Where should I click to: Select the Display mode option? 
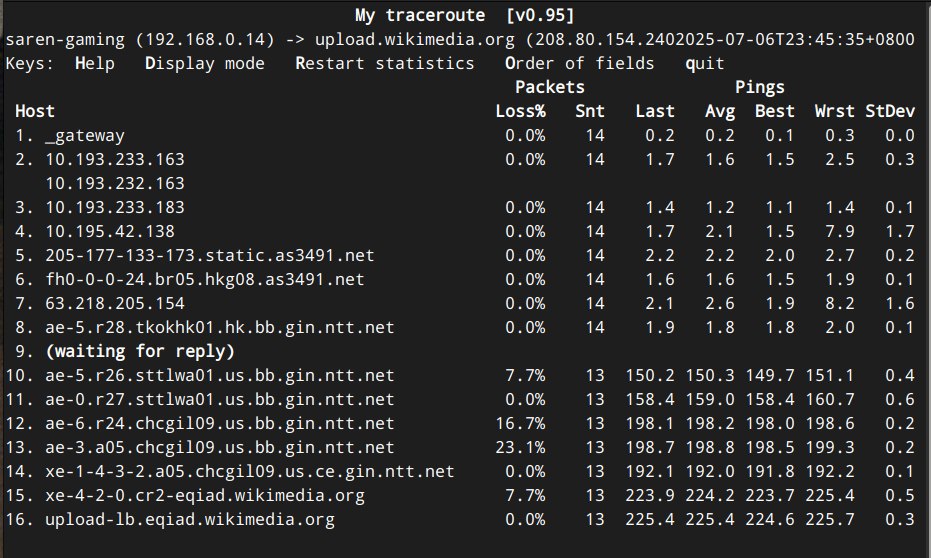pyautogui.click(x=204, y=63)
